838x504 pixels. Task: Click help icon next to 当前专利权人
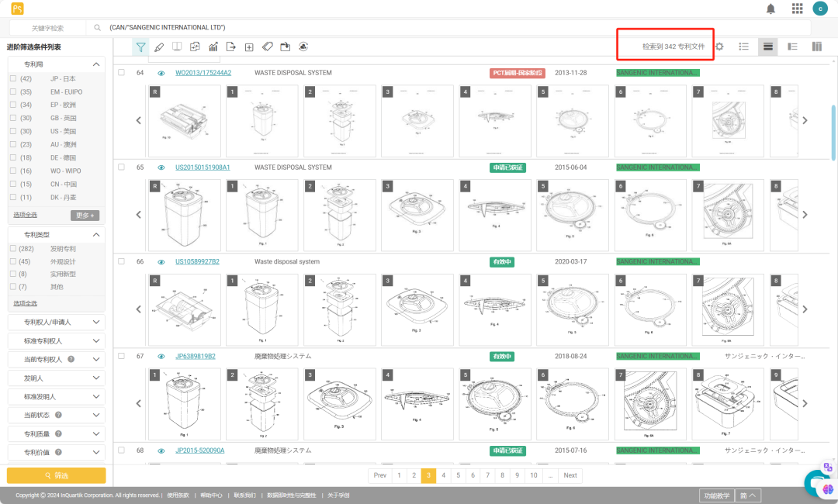[71, 359]
